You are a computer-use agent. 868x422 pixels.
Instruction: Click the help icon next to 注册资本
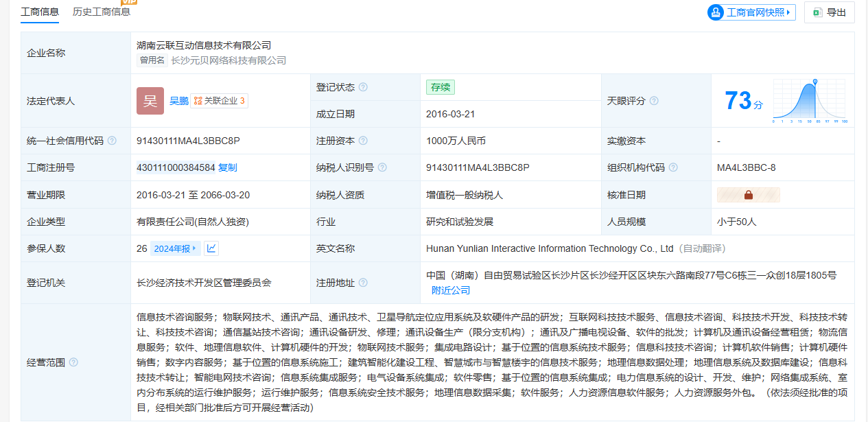pyautogui.click(x=363, y=141)
